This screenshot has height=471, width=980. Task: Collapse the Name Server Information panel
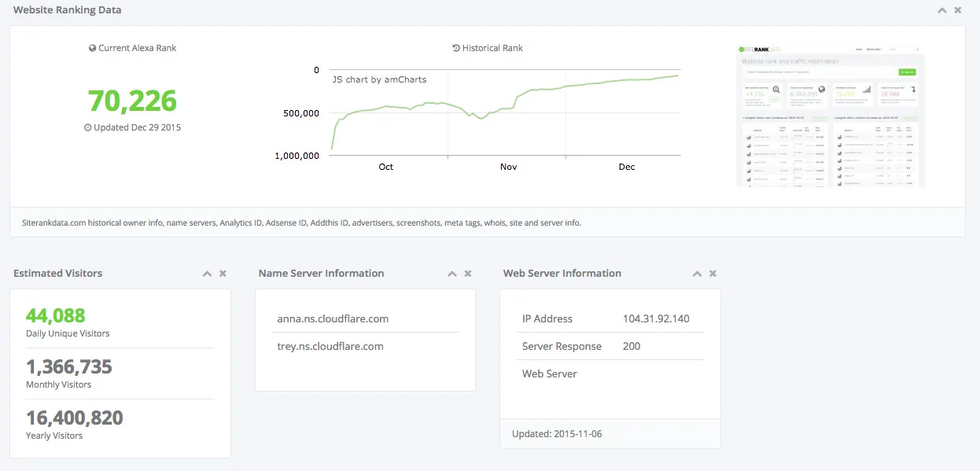pos(452,273)
